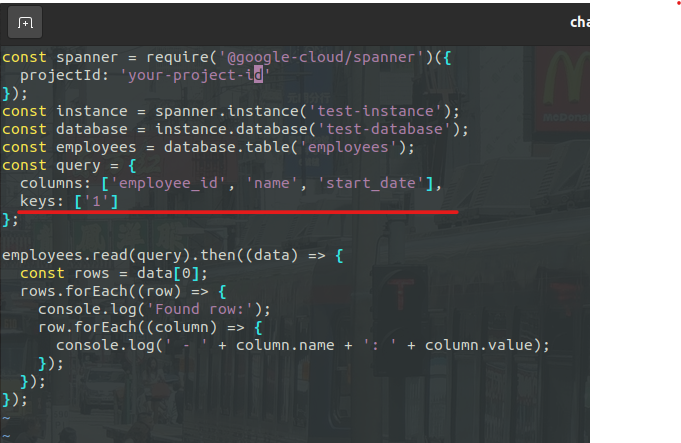Click database.table call
This screenshot has width=681, height=443.
(x=227, y=147)
